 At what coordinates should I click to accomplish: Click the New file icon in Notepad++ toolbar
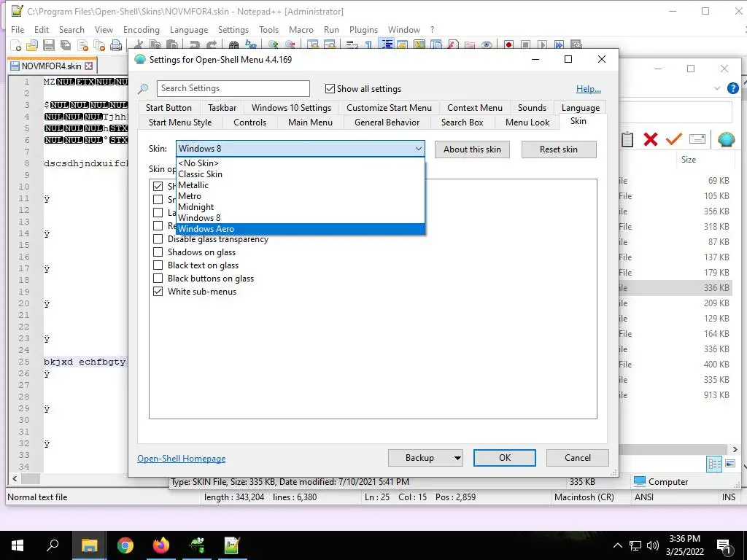click(16, 45)
